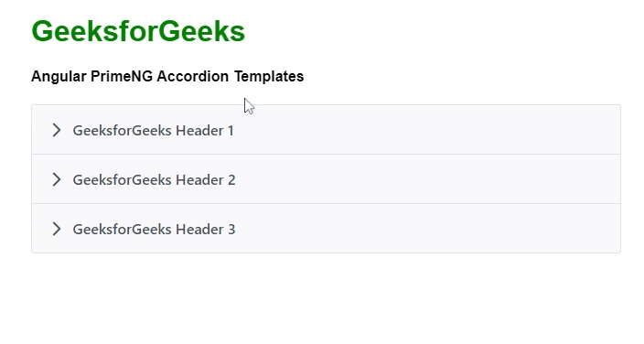
Task: Click the word "Accordion" in the subtitle
Action: [x=193, y=77]
